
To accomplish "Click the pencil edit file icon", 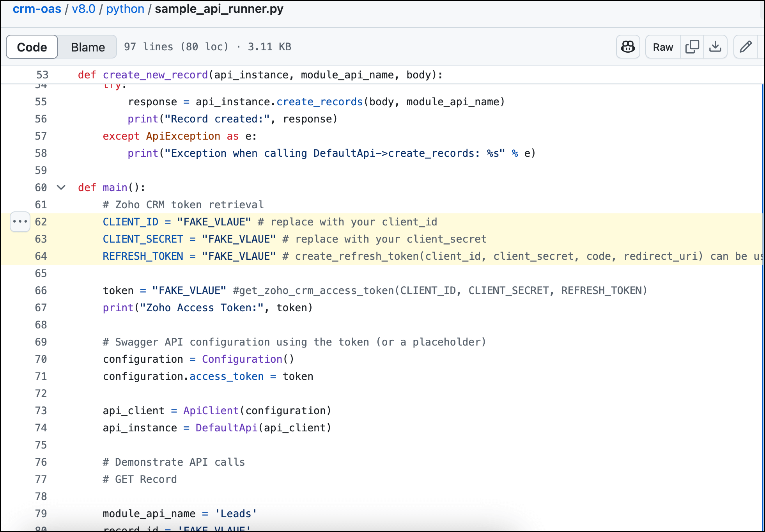I will click(746, 47).
